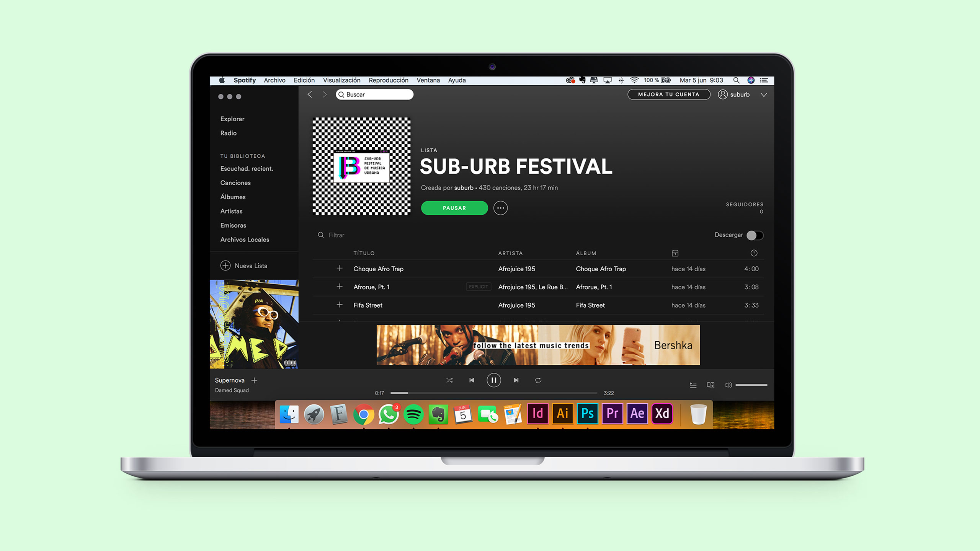Click the green PAUSAR button
The image size is (980, 551).
click(454, 208)
